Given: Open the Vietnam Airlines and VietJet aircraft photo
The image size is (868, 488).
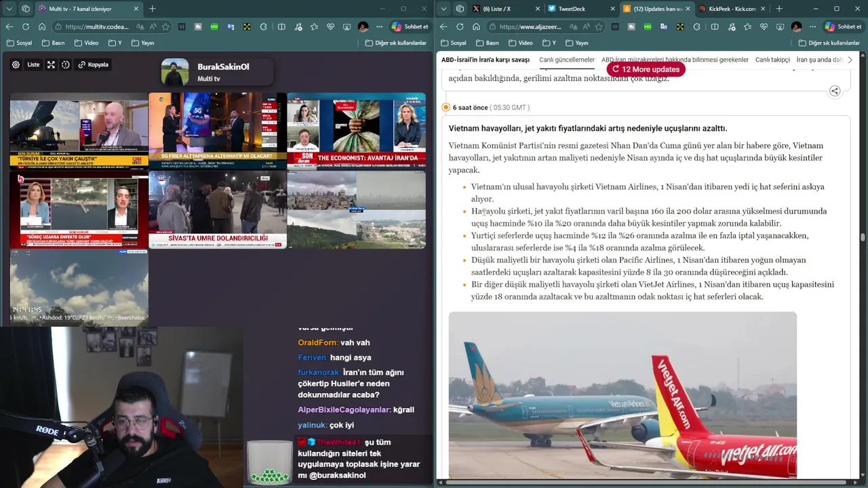Looking at the screenshot, I should click(x=623, y=395).
